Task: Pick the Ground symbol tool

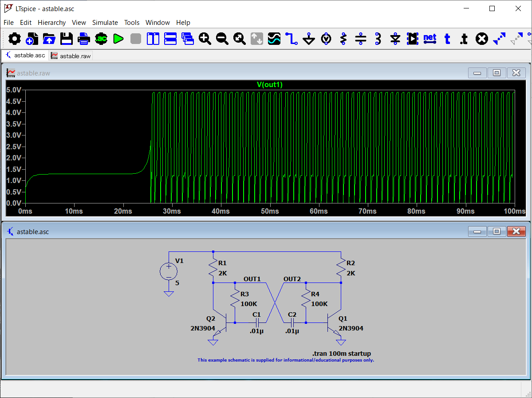Action: [309, 39]
